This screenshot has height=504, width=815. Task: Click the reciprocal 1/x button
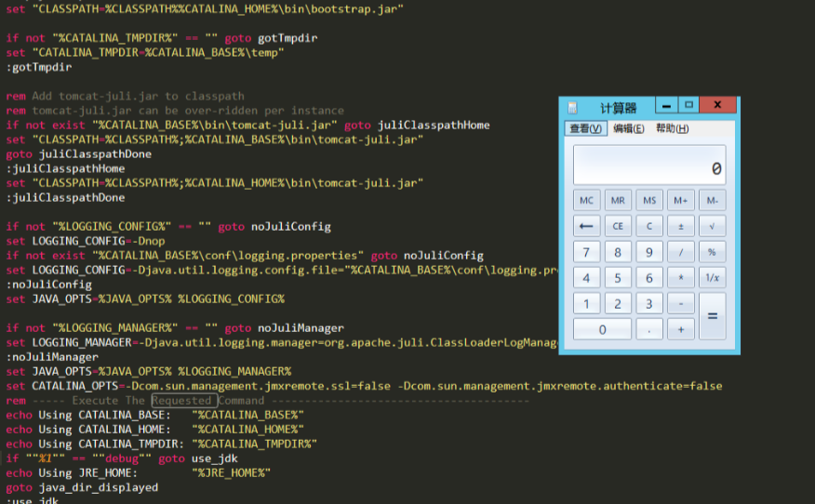[712, 278]
